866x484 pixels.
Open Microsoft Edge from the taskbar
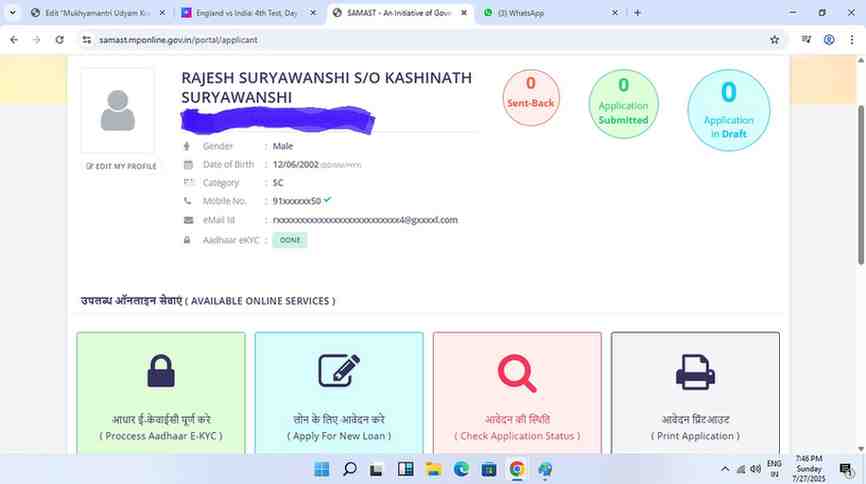coord(461,470)
